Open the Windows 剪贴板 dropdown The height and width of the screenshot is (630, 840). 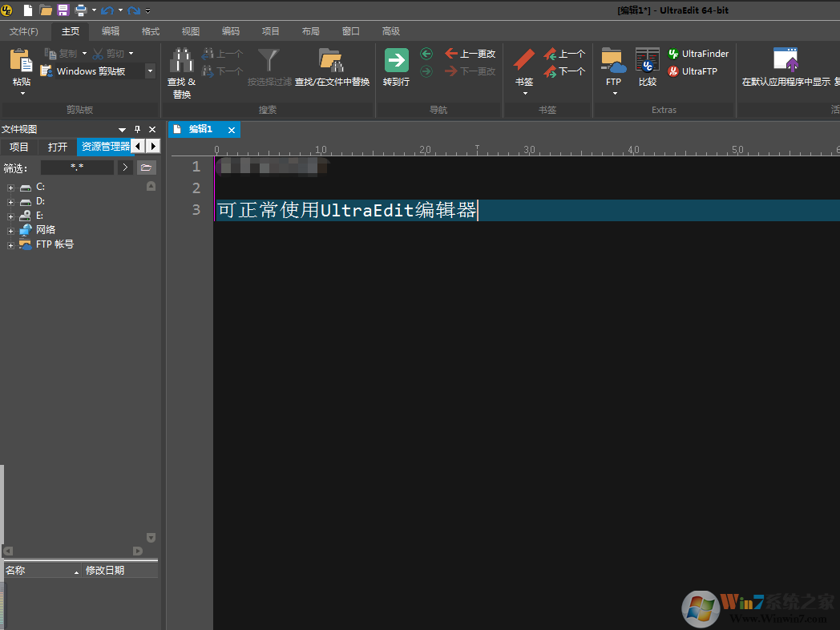pos(149,71)
